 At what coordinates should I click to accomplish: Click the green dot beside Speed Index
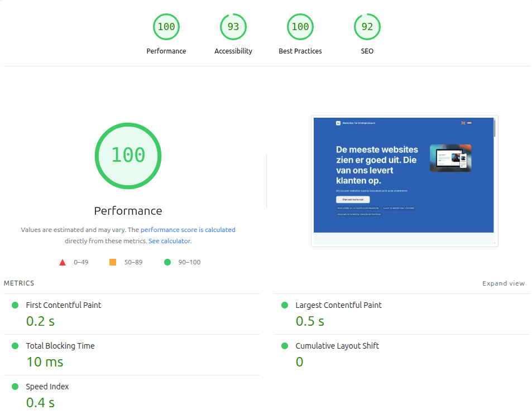[16, 387]
